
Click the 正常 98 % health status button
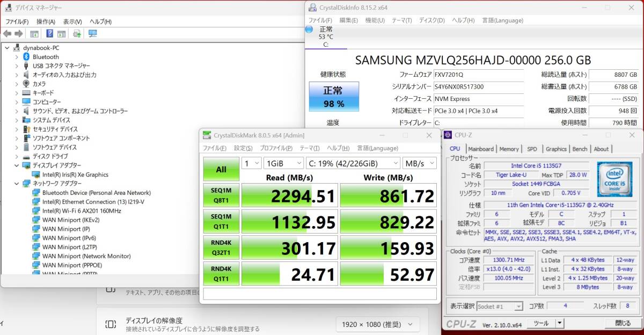click(x=334, y=97)
